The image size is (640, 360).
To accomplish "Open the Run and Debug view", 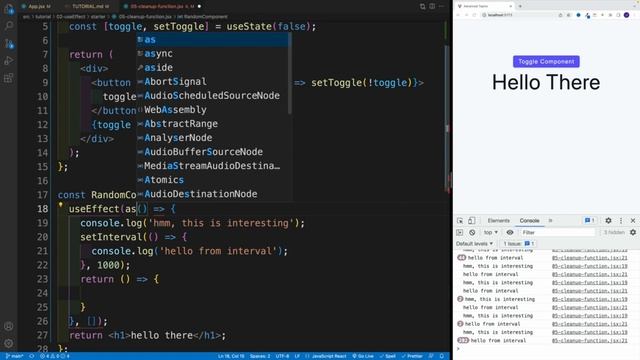I will point(9,60).
